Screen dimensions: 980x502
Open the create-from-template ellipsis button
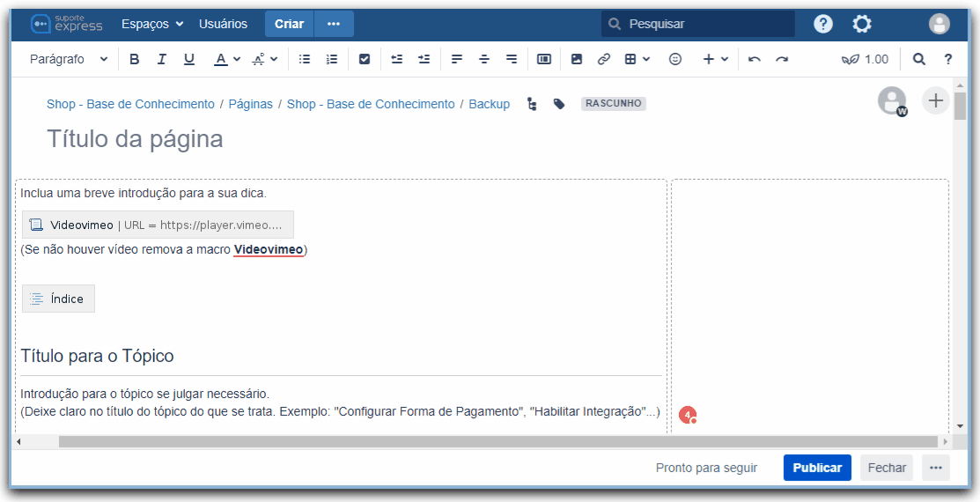tap(334, 24)
